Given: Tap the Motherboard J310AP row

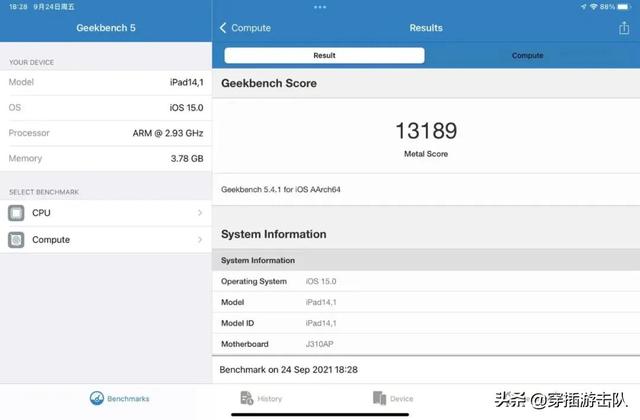Looking at the screenshot, I should coord(426,344).
